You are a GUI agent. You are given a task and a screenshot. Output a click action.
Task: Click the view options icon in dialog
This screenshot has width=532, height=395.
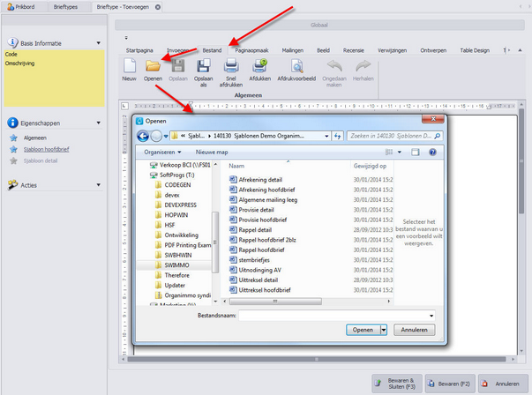(x=389, y=152)
